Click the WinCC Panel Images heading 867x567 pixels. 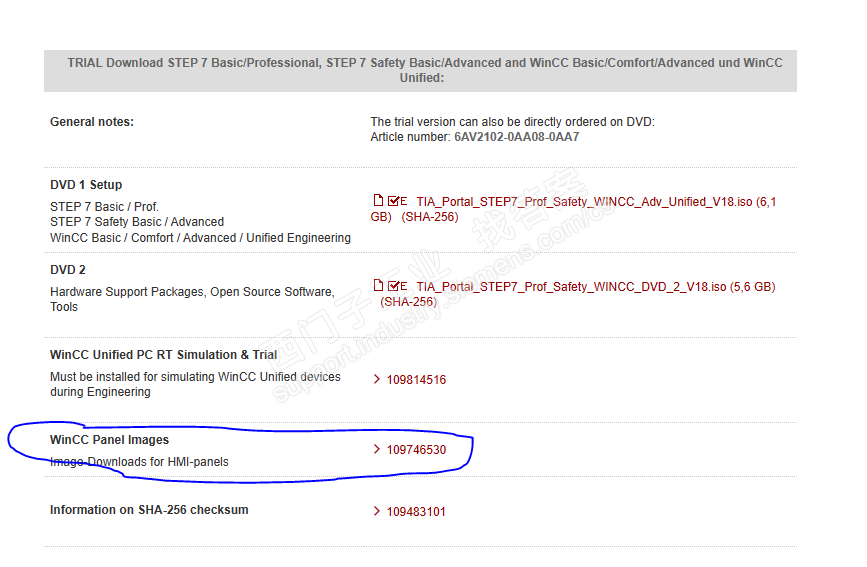[x=109, y=440]
